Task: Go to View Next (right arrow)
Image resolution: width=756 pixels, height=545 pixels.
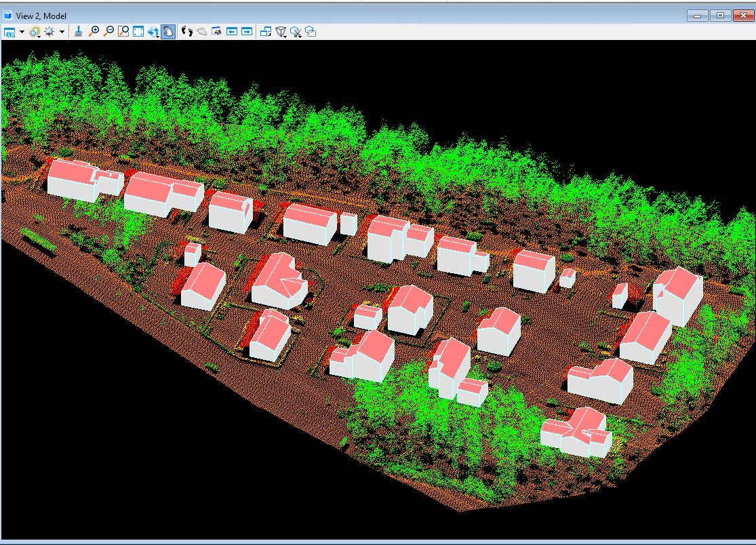Action: [x=247, y=32]
